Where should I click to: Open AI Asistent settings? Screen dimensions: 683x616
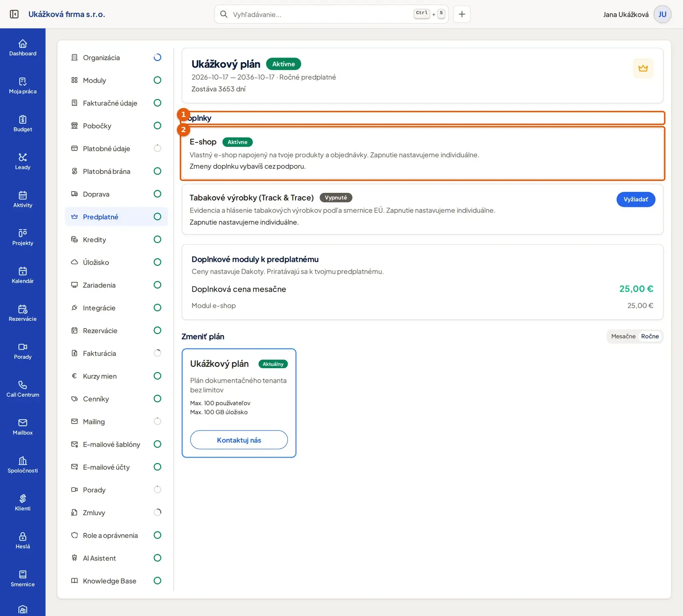[x=116, y=558]
